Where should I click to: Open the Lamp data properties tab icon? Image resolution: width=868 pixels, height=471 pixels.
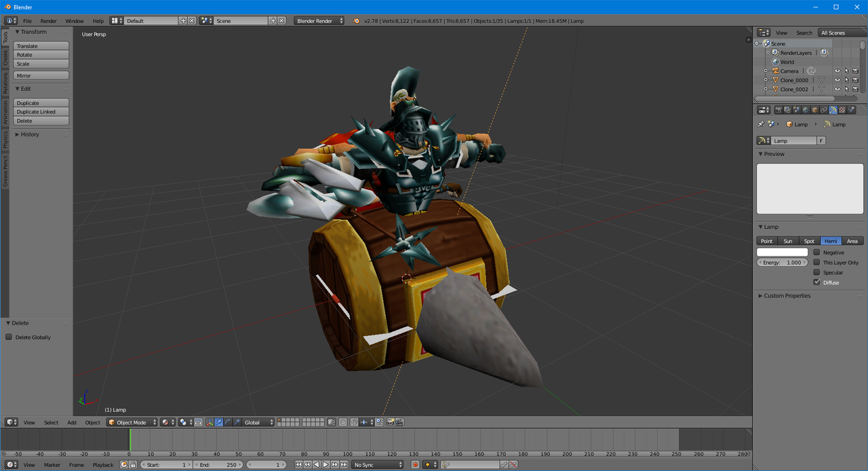833,110
